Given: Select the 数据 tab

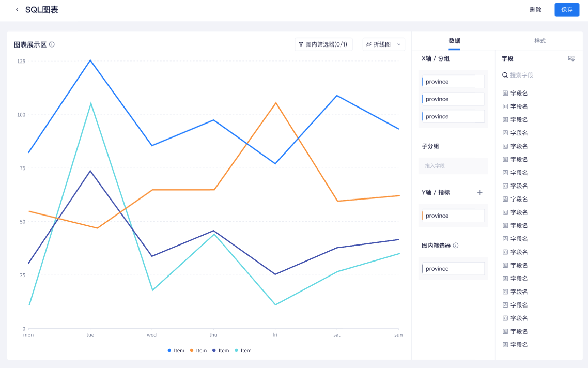Looking at the screenshot, I should click(x=454, y=41).
